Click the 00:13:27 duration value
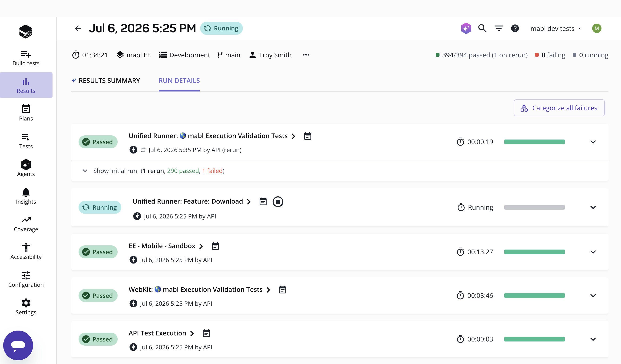 (x=480, y=252)
